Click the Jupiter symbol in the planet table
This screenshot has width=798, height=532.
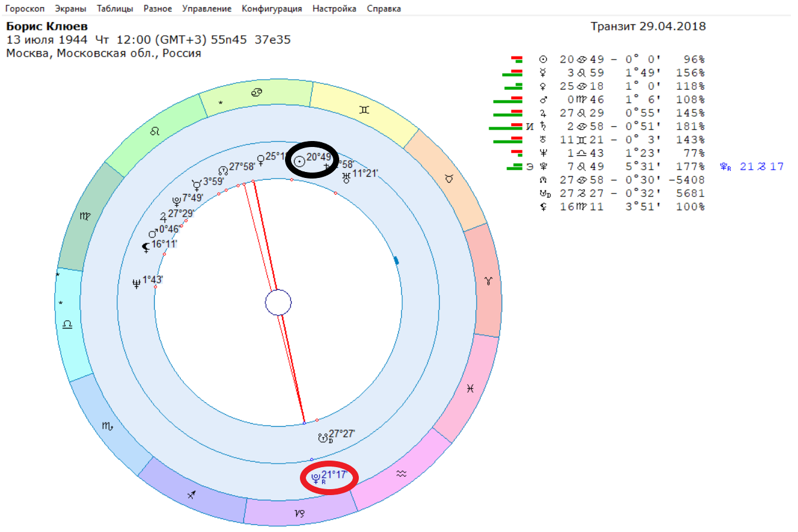click(543, 113)
